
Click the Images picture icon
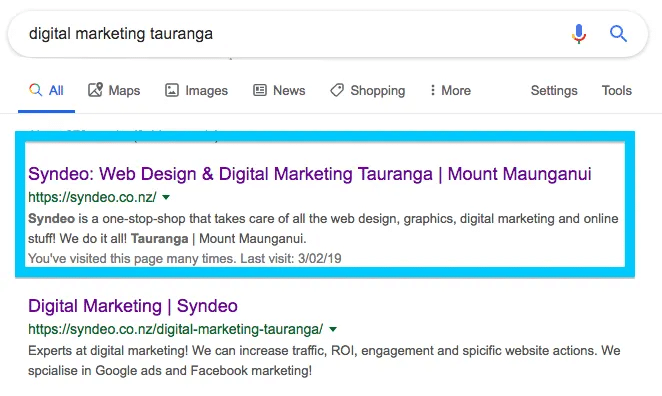pos(172,90)
